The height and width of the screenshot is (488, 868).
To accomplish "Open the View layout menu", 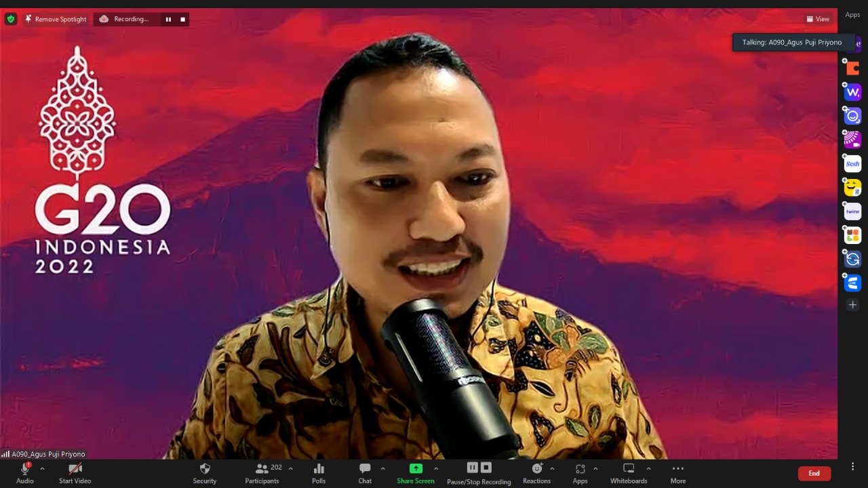I will 818,19.
